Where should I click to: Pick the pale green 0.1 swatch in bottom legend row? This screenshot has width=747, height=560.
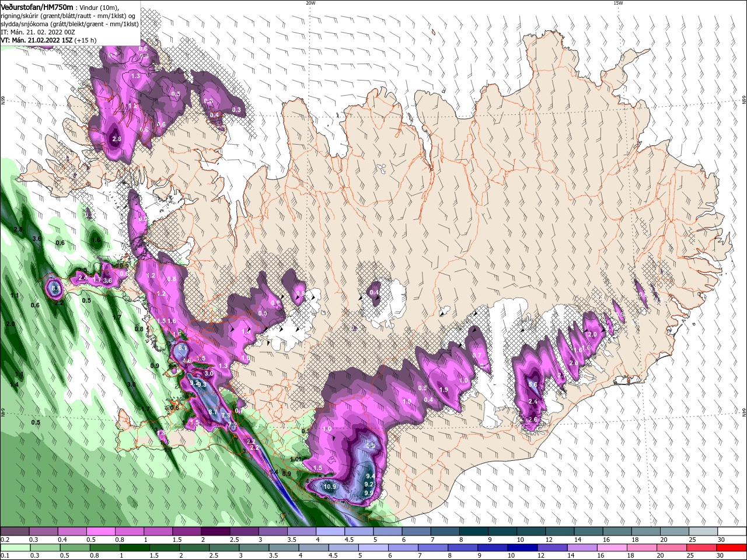pos(15,548)
